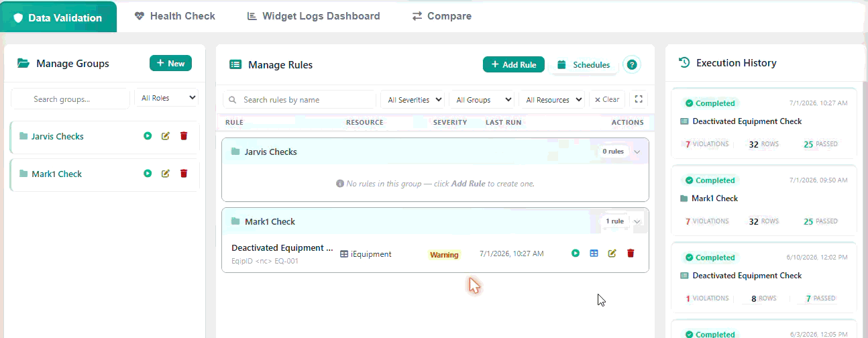Edit the Jarvis Checks group
868x338 pixels.
point(166,136)
